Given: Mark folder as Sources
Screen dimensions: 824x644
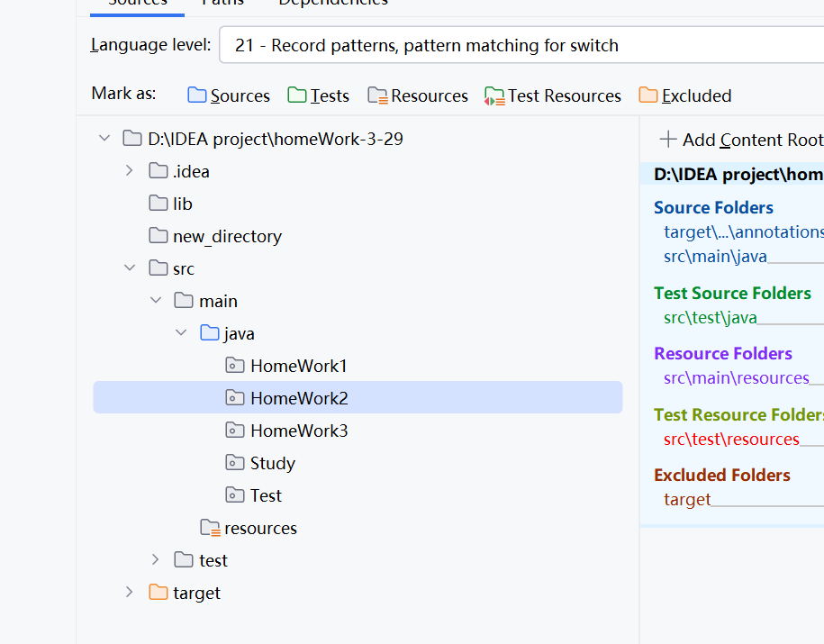Looking at the screenshot, I should click(229, 95).
